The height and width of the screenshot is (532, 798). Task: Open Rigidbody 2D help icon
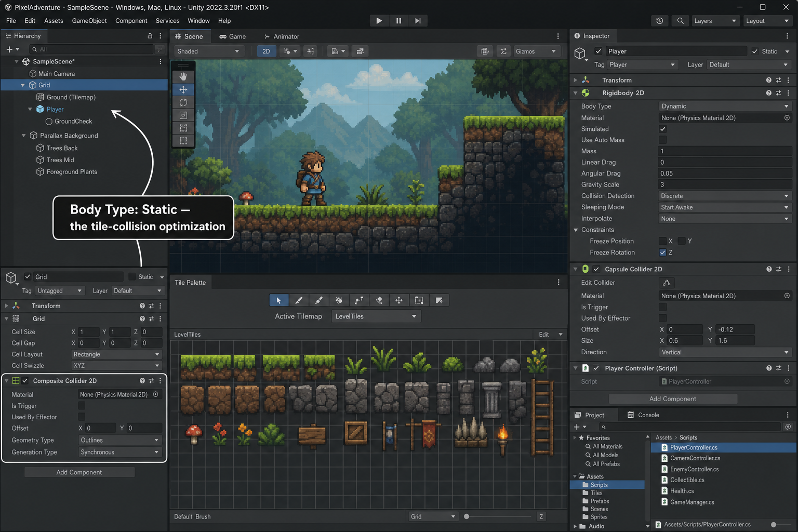click(768, 93)
